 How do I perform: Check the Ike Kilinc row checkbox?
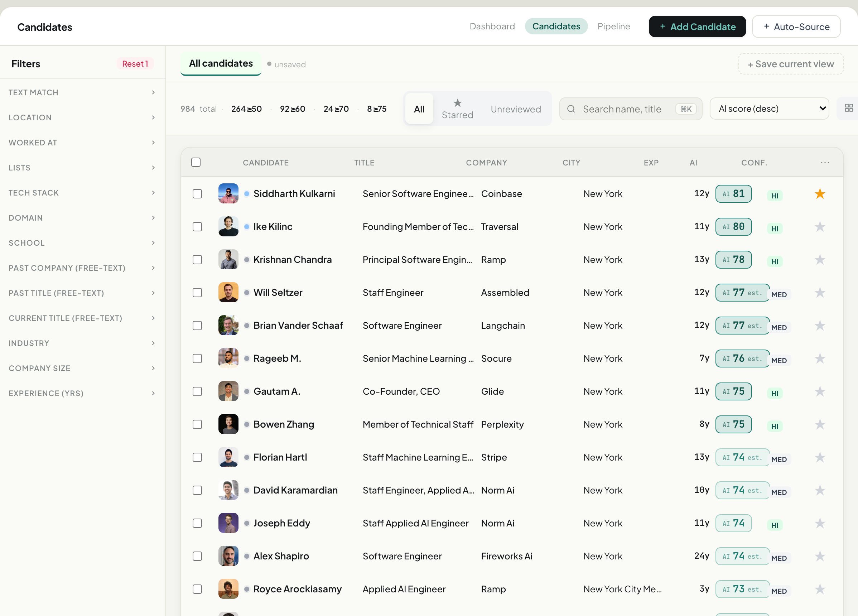click(197, 227)
